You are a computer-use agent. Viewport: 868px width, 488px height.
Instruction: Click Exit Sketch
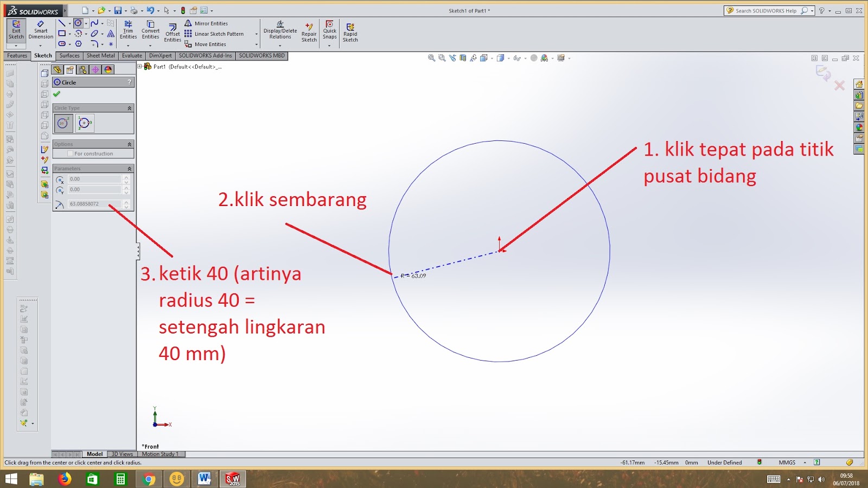16,30
